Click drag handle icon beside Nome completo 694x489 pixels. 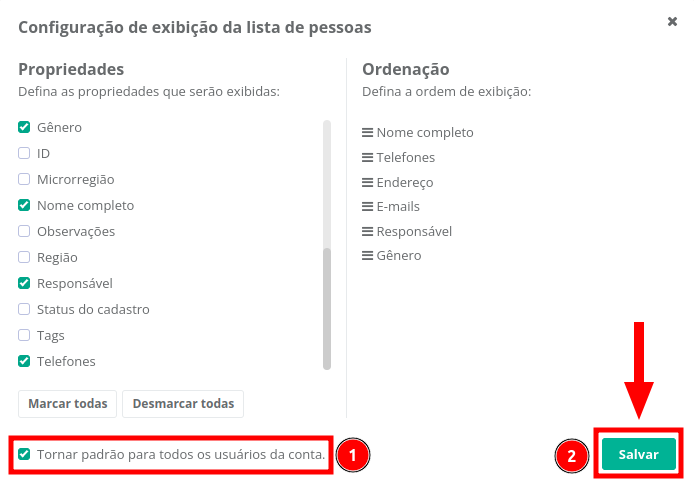[367, 132]
